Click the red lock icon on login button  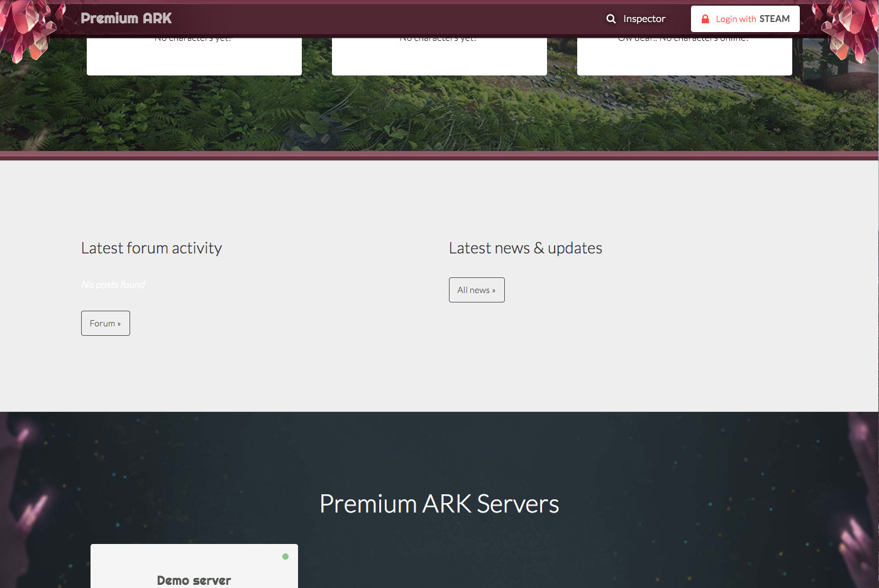tap(705, 19)
